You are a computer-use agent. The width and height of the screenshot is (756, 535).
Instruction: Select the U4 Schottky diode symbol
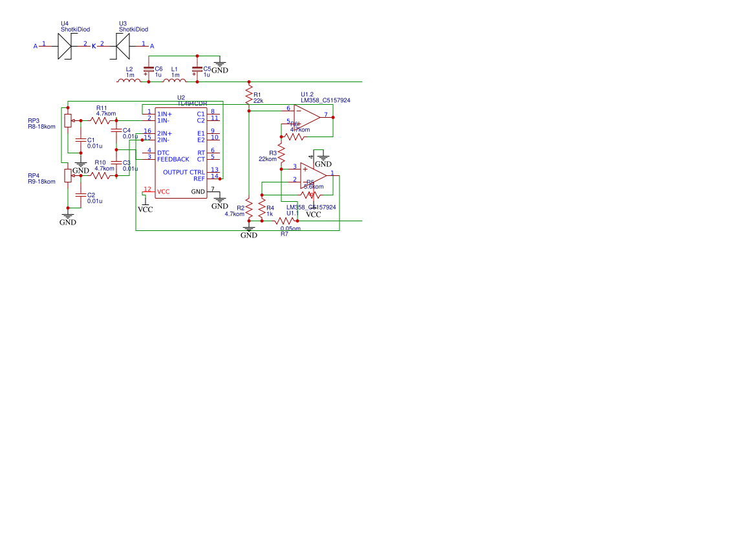click(65, 47)
